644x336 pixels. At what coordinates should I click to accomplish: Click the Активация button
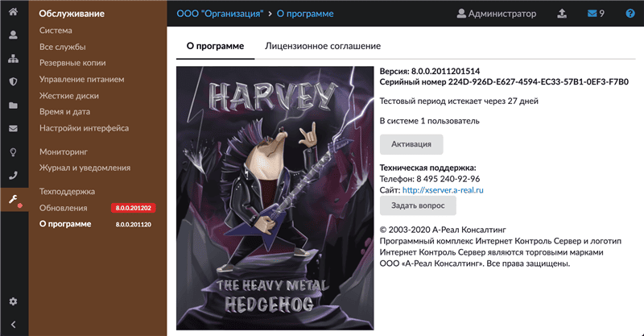pyautogui.click(x=411, y=144)
